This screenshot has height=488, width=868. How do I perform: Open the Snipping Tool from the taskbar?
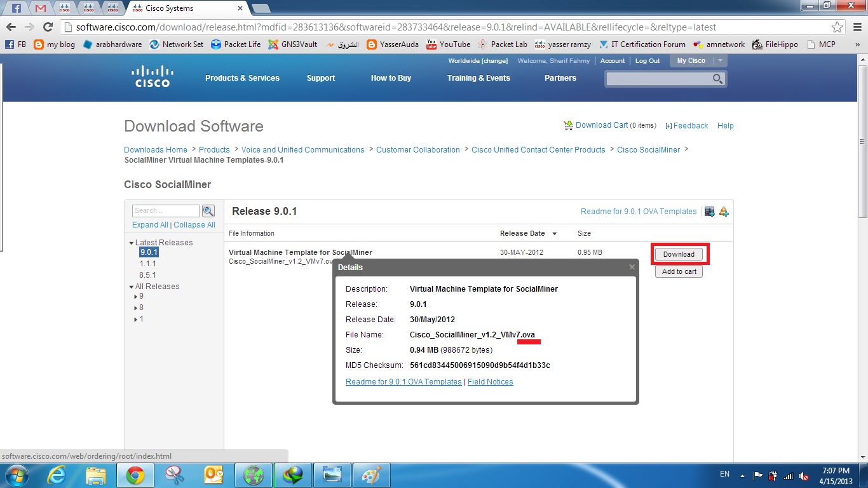(174, 475)
